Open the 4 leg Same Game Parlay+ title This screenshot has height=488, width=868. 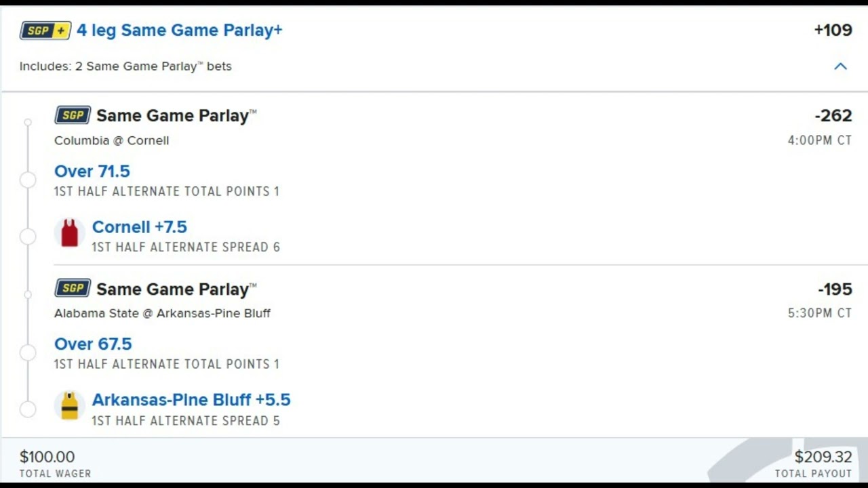(x=179, y=30)
